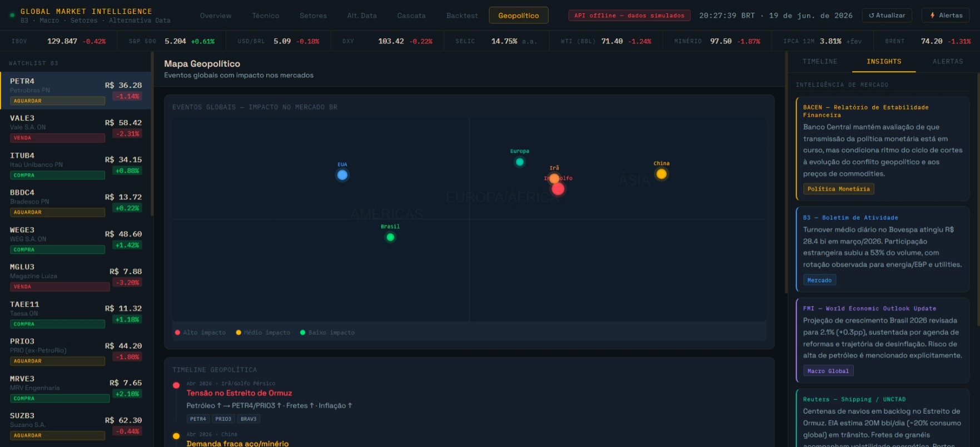Click the IBOV ticker value 129.847
Viewport: 980px width, 447px height.
click(62, 41)
